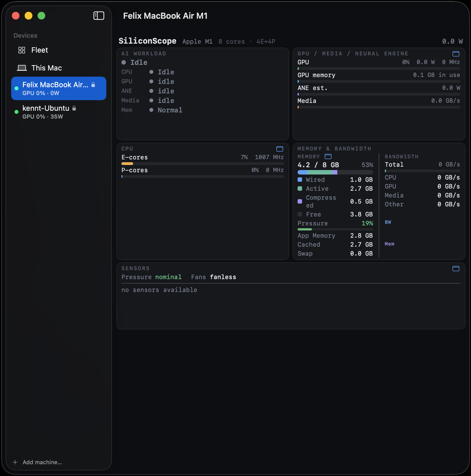Click the Swap 0.0 GB row
This screenshot has height=476, width=471.
[335, 253]
